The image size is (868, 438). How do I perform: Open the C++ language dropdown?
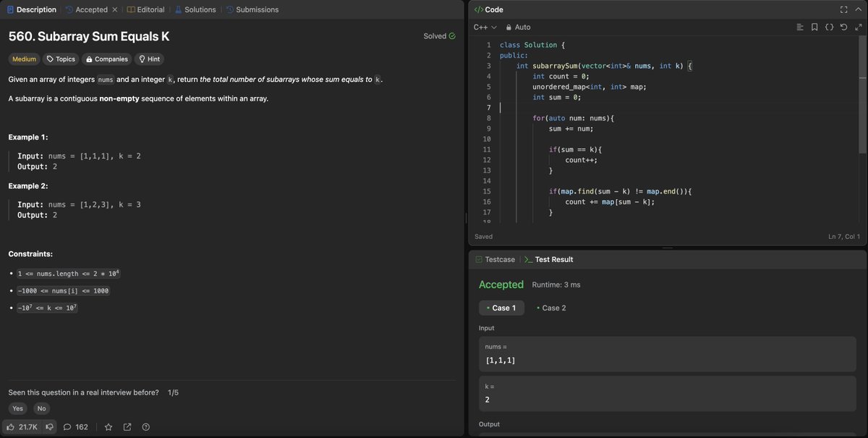pyautogui.click(x=485, y=28)
